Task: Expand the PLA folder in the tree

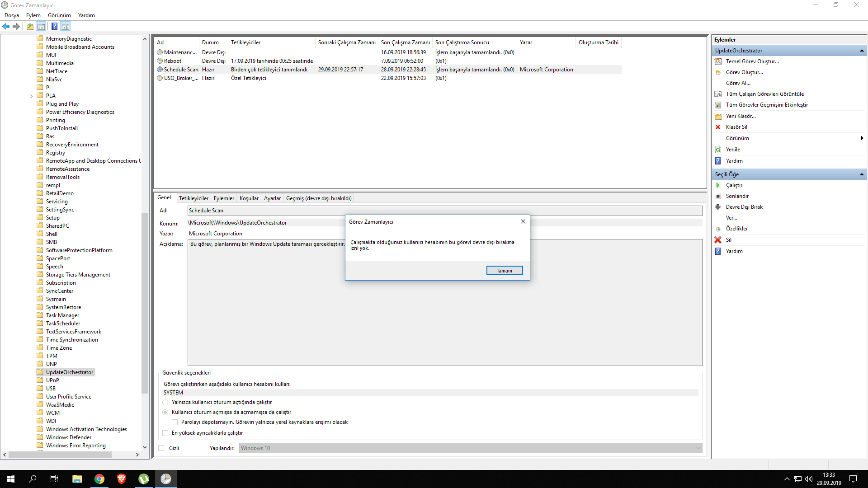Action: click(31, 96)
